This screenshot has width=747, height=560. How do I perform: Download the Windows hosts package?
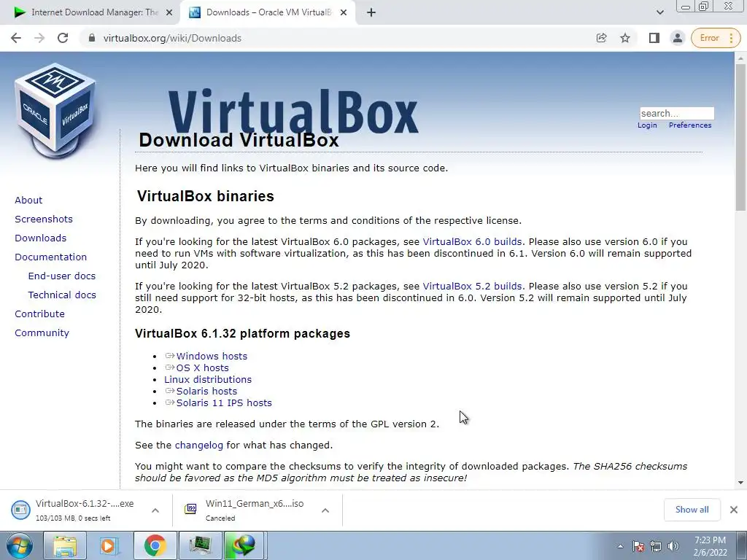pyautogui.click(x=212, y=356)
